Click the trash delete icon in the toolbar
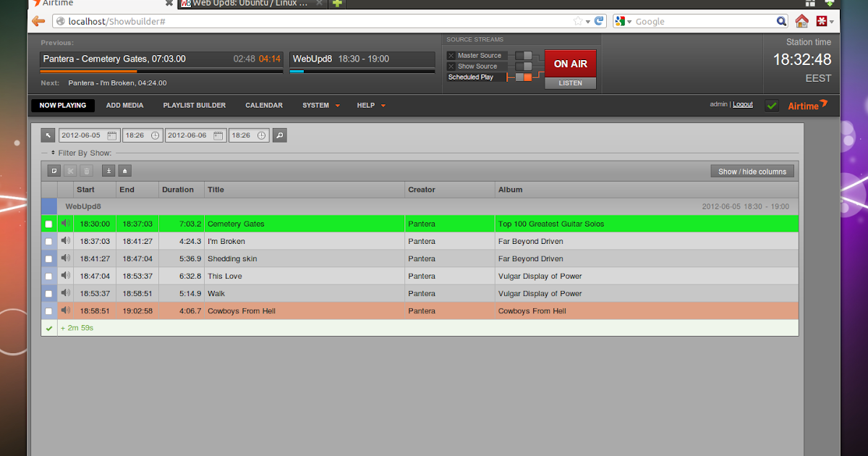 point(87,170)
